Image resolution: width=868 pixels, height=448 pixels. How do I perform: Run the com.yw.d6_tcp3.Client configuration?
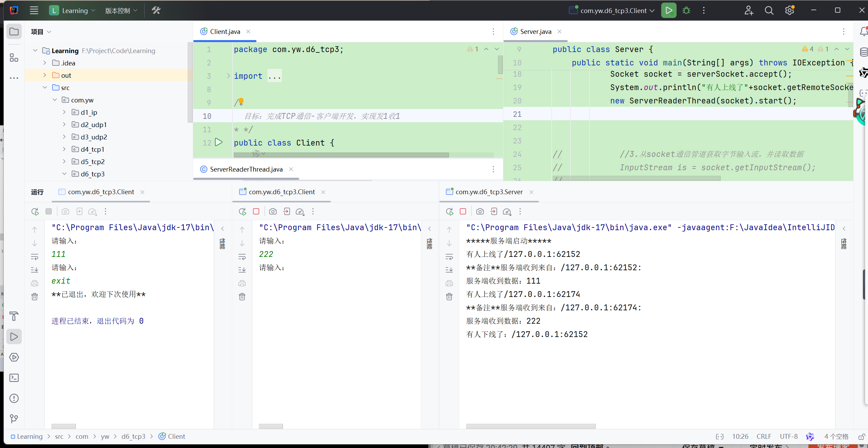tap(668, 11)
